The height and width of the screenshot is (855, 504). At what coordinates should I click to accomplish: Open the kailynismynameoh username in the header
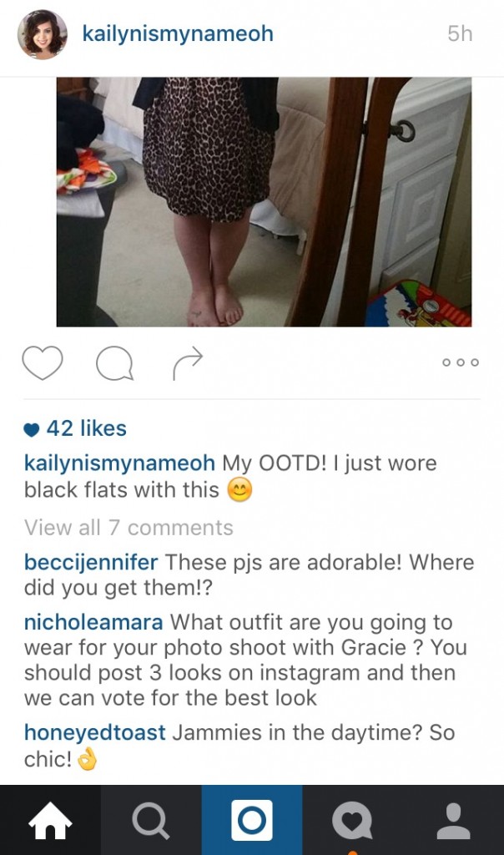[x=178, y=33]
